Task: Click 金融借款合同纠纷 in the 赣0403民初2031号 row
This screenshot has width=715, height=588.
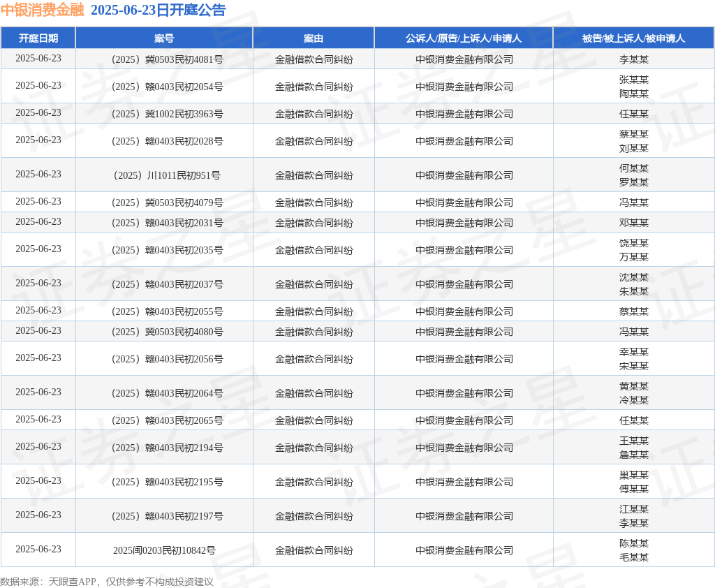Action: (314, 223)
